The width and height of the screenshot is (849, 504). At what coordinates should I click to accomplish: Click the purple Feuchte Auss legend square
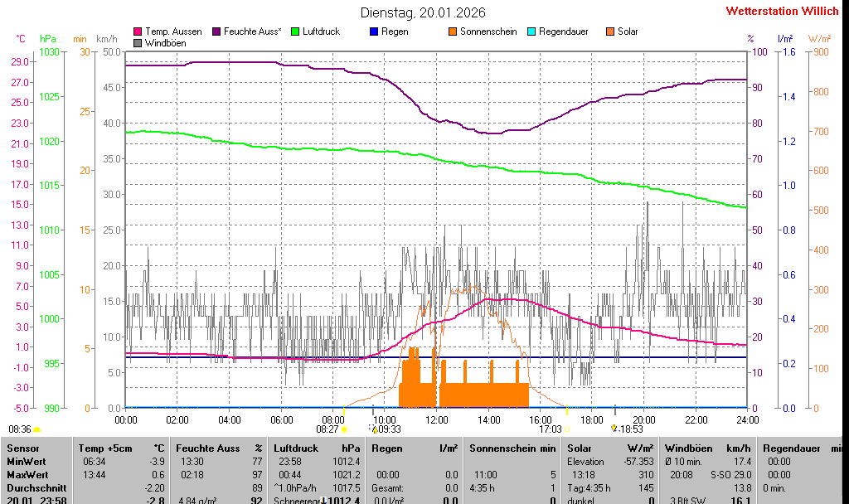click(x=217, y=31)
